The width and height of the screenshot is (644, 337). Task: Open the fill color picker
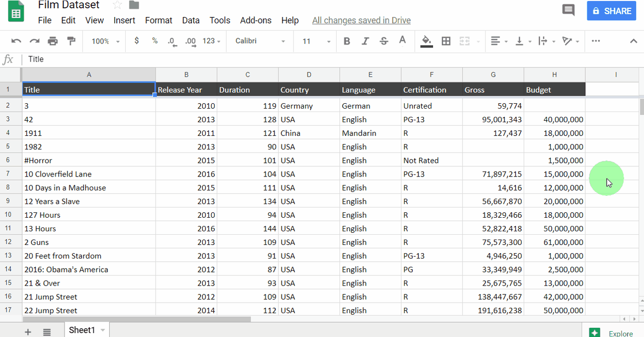[x=427, y=41]
